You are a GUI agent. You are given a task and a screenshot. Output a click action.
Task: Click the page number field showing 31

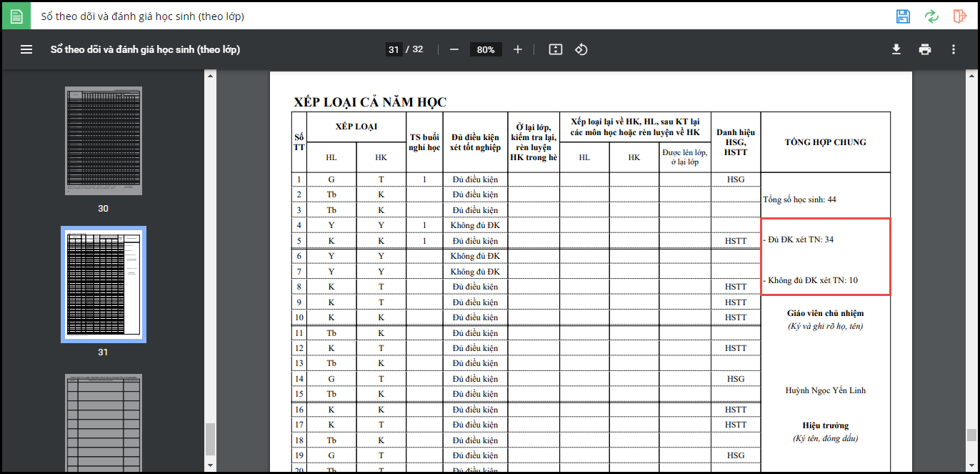394,49
